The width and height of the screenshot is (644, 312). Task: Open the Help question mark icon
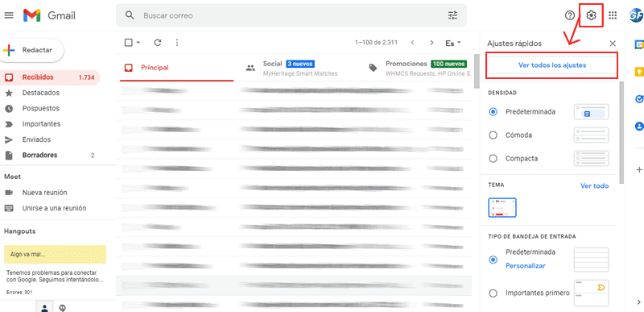[x=570, y=15]
